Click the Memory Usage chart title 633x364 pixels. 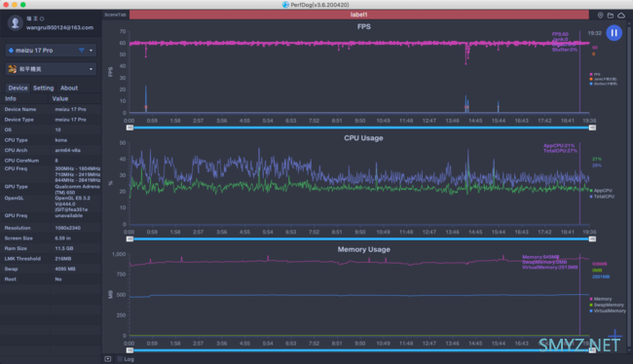point(364,249)
